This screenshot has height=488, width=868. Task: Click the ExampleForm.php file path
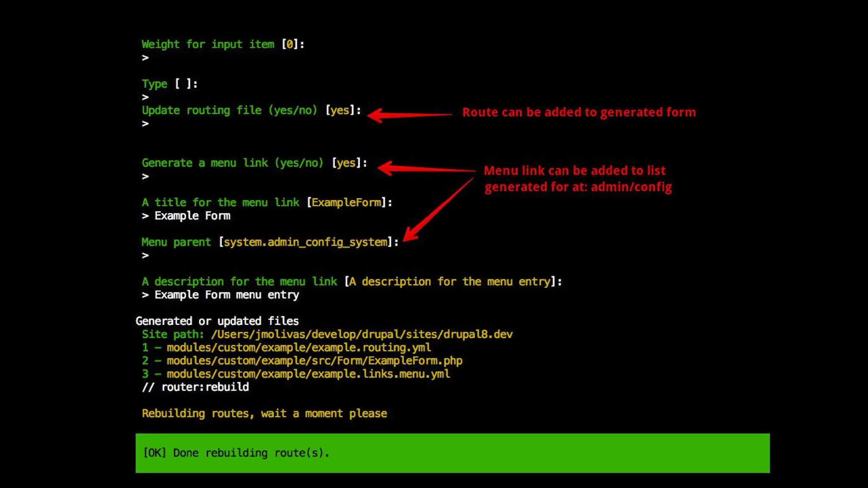tap(314, 360)
